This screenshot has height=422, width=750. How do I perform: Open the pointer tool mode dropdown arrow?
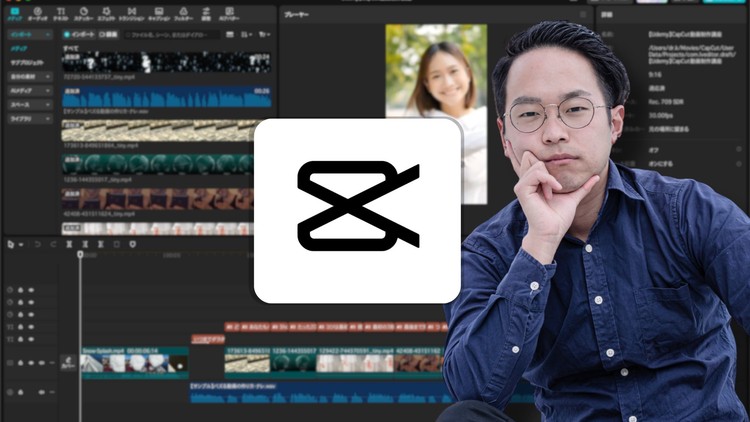(21, 244)
